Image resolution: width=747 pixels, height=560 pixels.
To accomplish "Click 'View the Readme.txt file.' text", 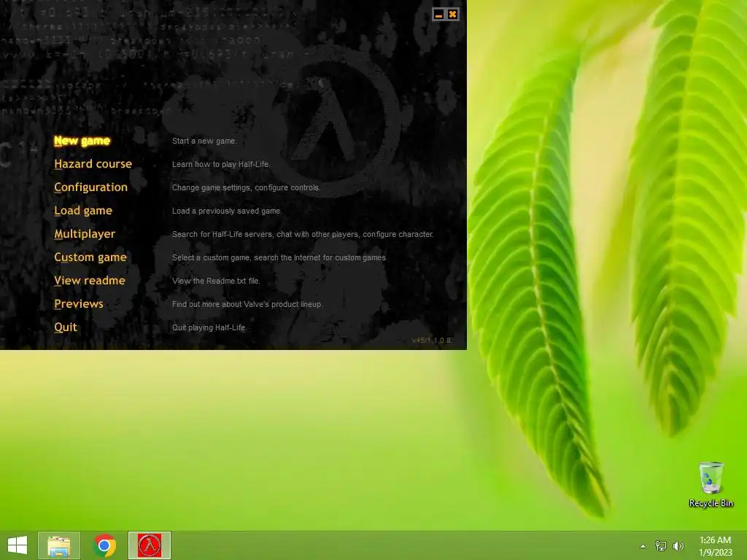I will pyautogui.click(x=216, y=281).
